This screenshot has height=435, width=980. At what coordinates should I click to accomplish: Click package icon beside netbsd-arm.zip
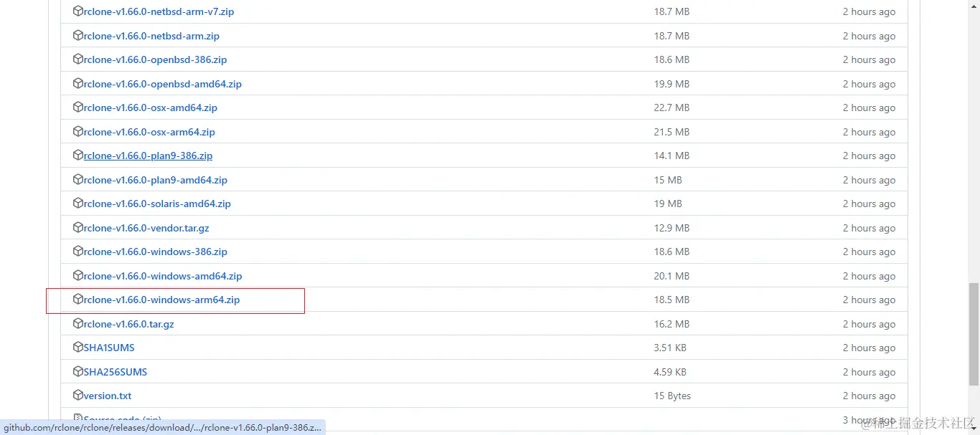click(x=78, y=35)
